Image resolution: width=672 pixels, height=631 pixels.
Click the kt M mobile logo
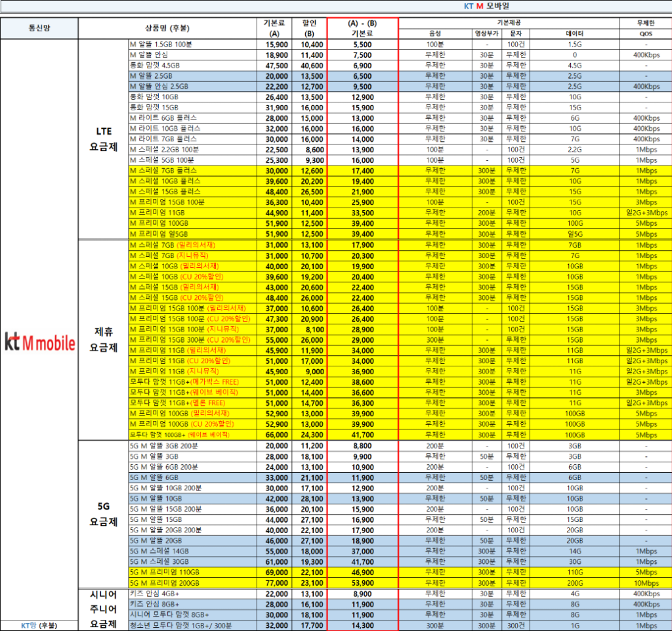coord(39,342)
